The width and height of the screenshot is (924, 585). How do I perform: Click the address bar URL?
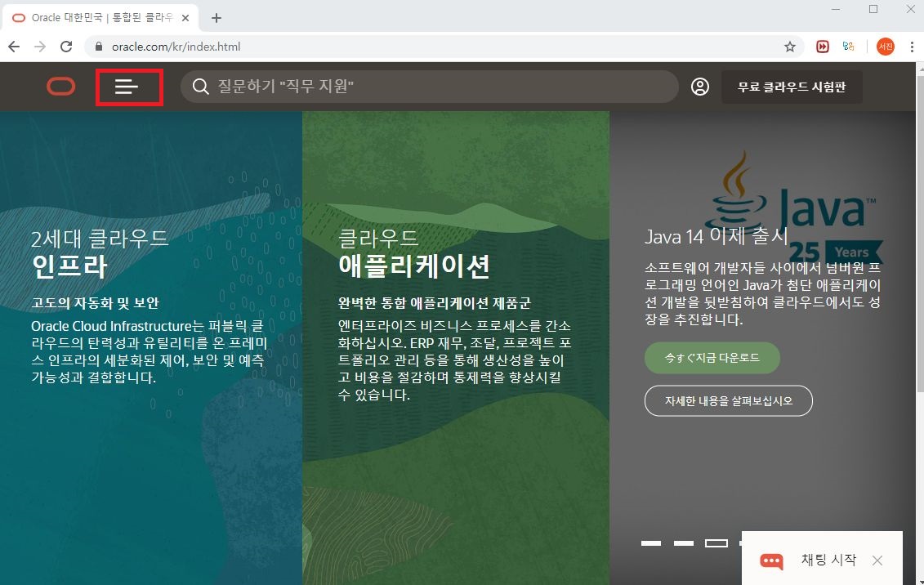pyautogui.click(x=176, y=47)
